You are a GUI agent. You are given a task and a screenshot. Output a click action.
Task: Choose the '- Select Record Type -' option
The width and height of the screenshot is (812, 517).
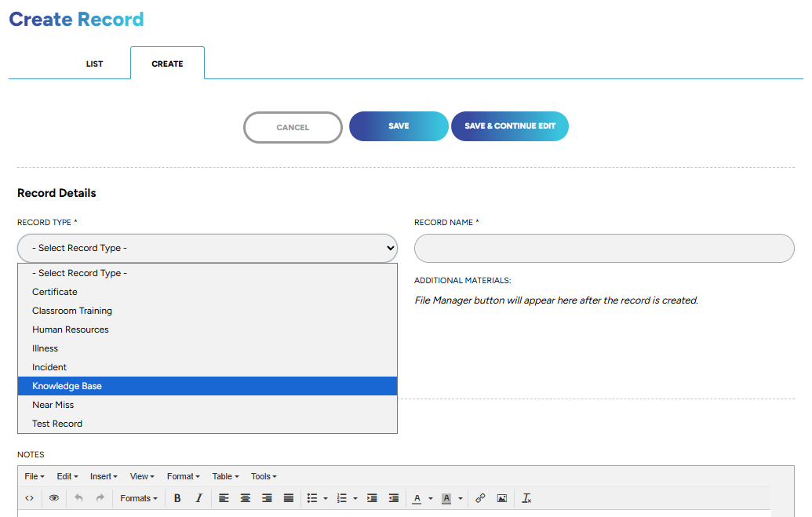point(207,273)
